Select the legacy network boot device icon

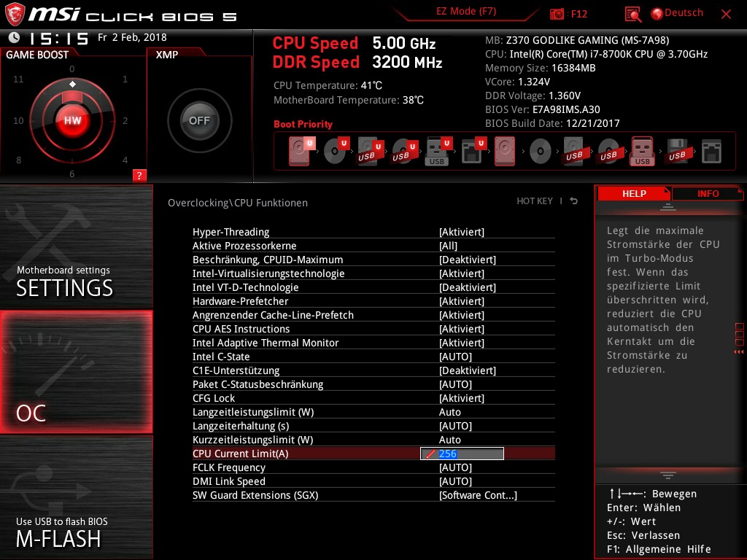point(712,152)
